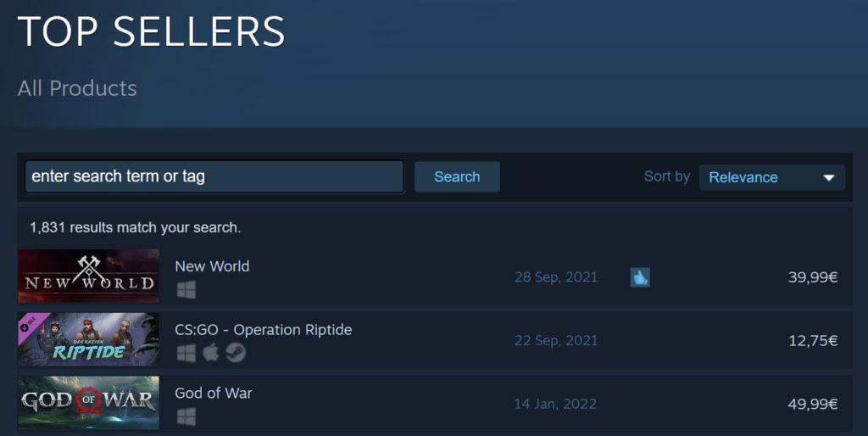This screenshot has width=868, height=436.
Task: Open the Operation Riptide thumbnail image
Action: (x=88, y=339)
